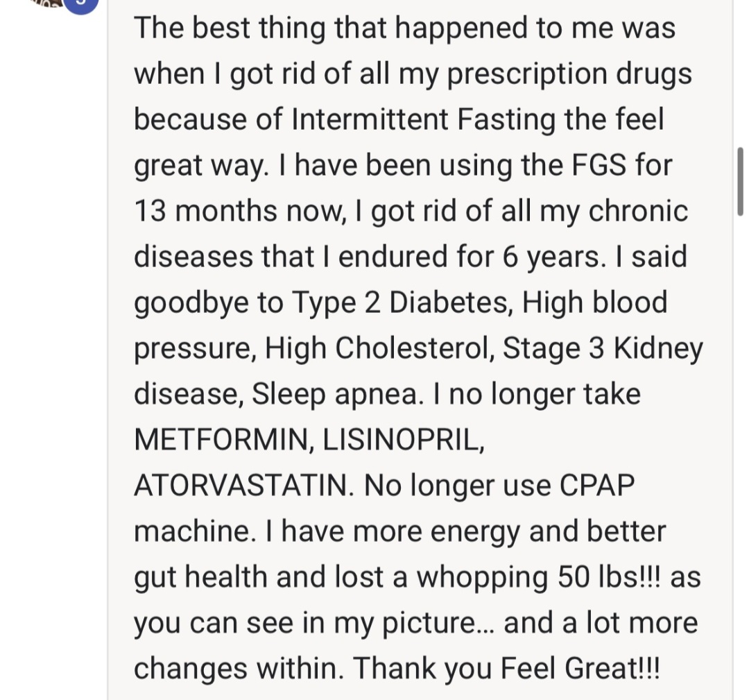Click the word METFORMIN in the comment
The height and width of the screenshot is (700, 749).
[x=221, y=440]
